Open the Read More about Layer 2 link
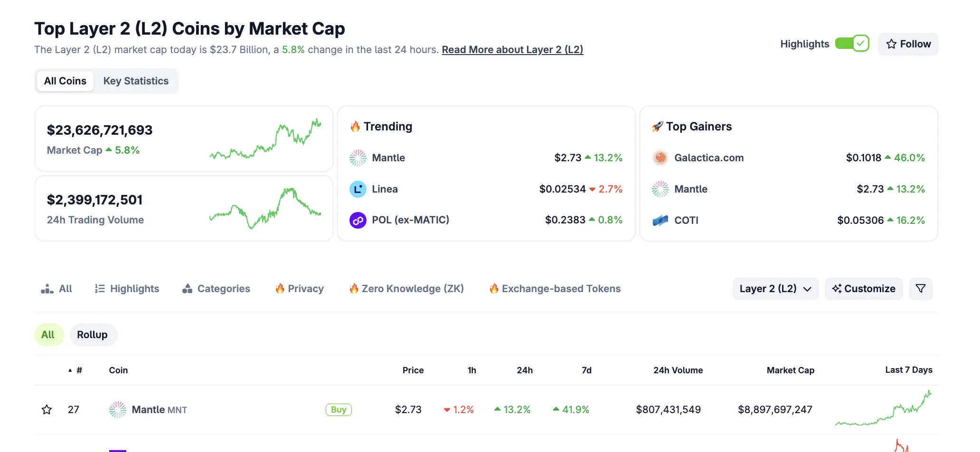The width and height of the screenshot is (980, 452). pos(512,50)
